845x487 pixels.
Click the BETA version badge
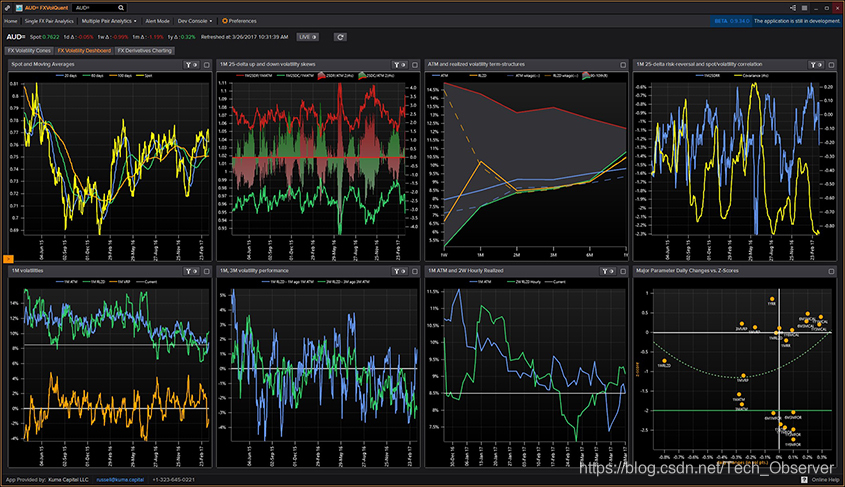[731, 21]
